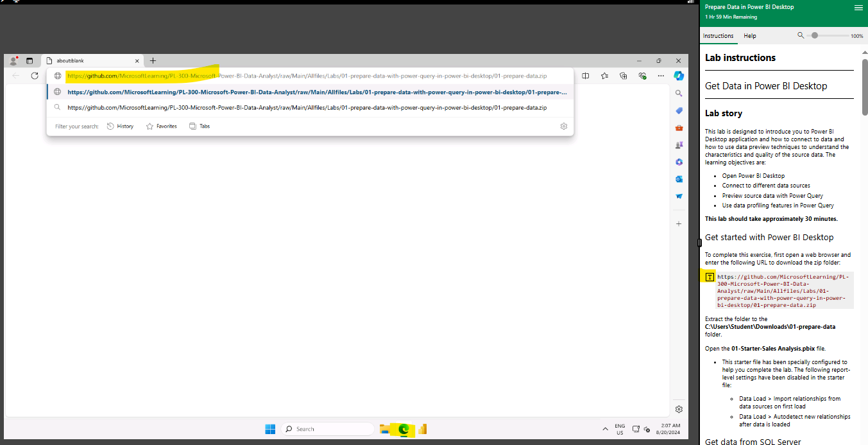Open File Explorer from the taskbar
The image size is (868, 445).
(x=384, y=429)
